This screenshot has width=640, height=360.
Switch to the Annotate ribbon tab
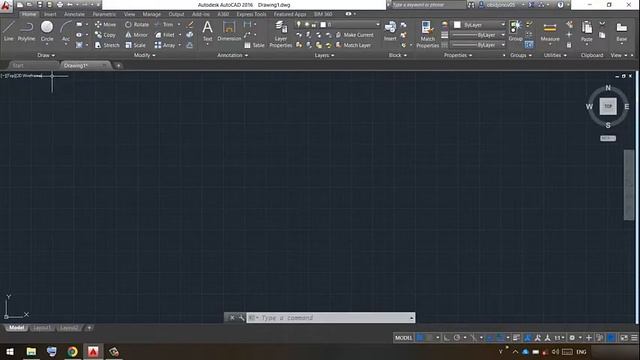tap(74, 14)
